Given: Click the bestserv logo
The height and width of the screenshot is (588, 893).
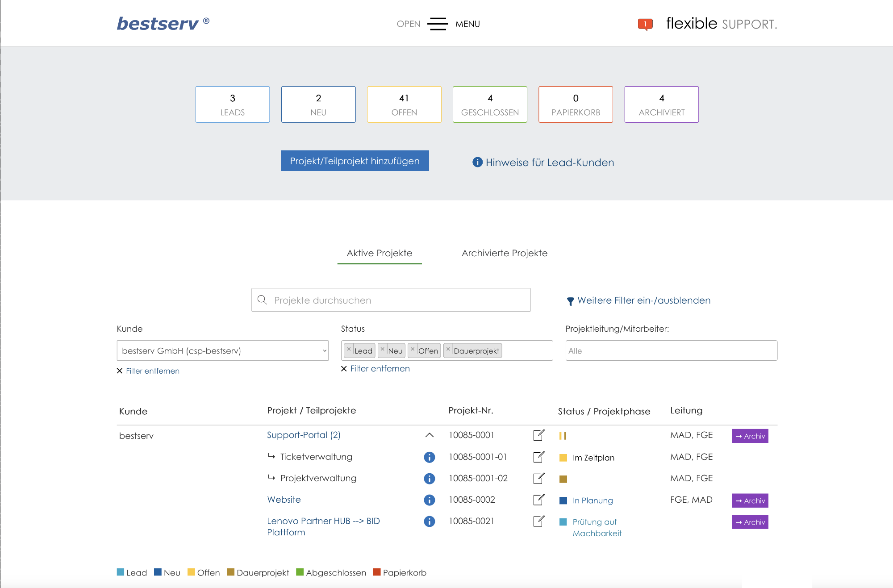Looking at the screenshot, I should (163, 23).
